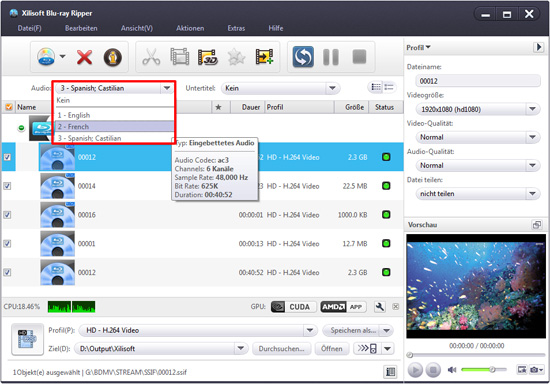Open the wrench settings icon

380,307
